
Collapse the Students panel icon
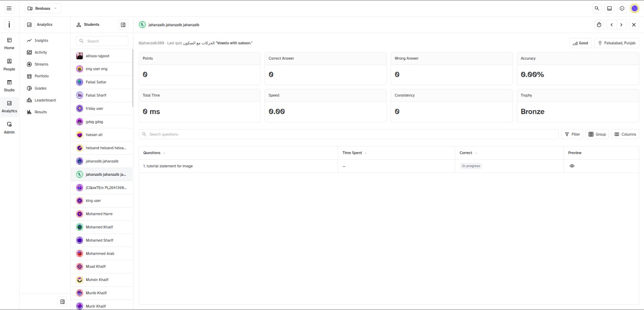123,25
